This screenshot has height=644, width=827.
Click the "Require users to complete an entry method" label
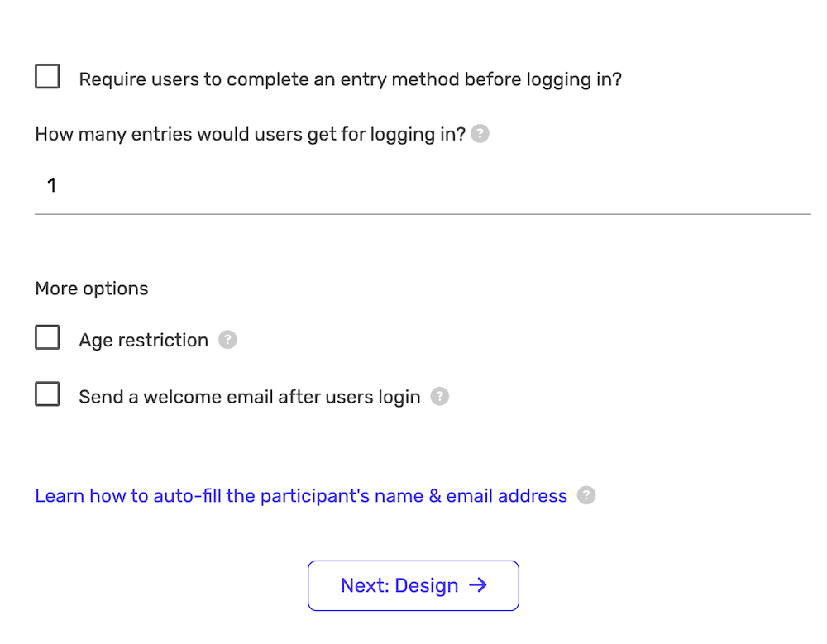pos(350,80)
